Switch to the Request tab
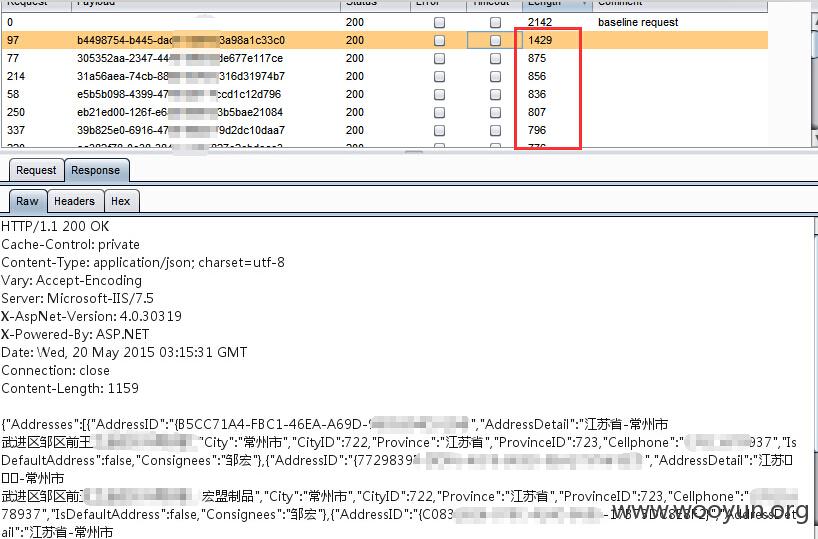The image size is (818, 539). coord(36,171)
